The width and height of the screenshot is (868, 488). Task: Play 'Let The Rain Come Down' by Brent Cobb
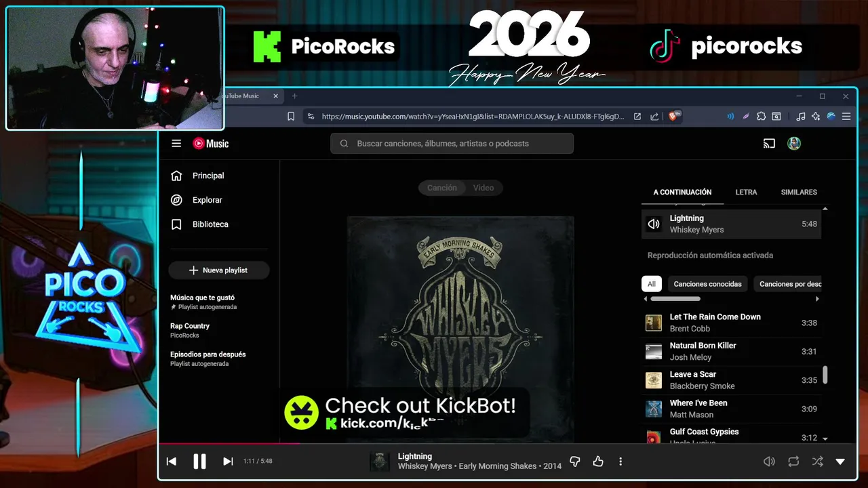pyautogui.click(x=731, y=323)
